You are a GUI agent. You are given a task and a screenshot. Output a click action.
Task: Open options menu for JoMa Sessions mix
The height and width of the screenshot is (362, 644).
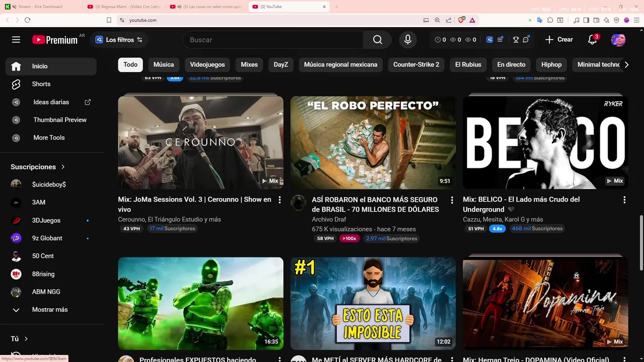280,200
